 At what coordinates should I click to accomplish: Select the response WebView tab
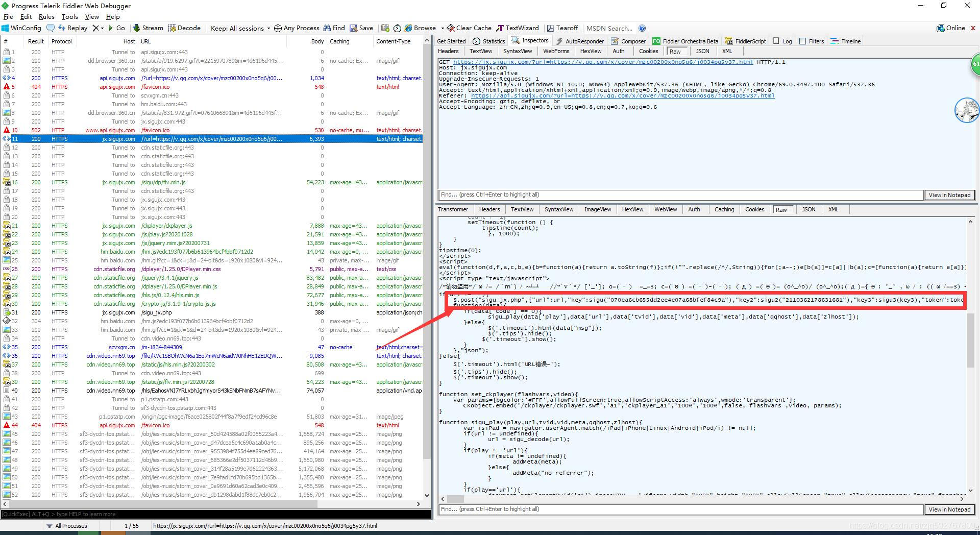coord(666,209)
